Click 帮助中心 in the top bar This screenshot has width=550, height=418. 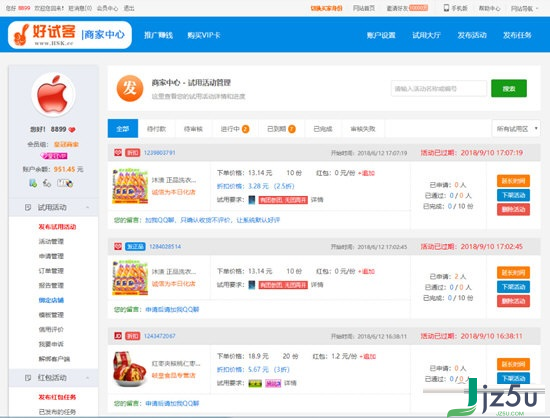tap(489, 8)
